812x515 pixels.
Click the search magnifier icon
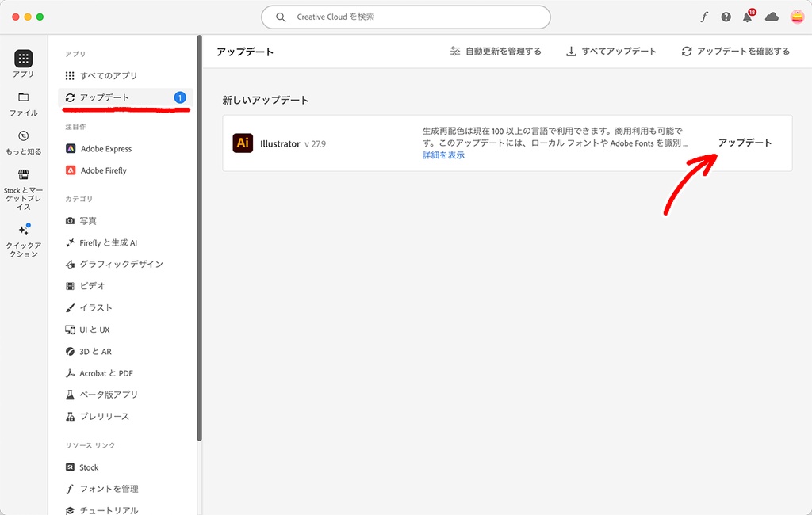(281, 17)
